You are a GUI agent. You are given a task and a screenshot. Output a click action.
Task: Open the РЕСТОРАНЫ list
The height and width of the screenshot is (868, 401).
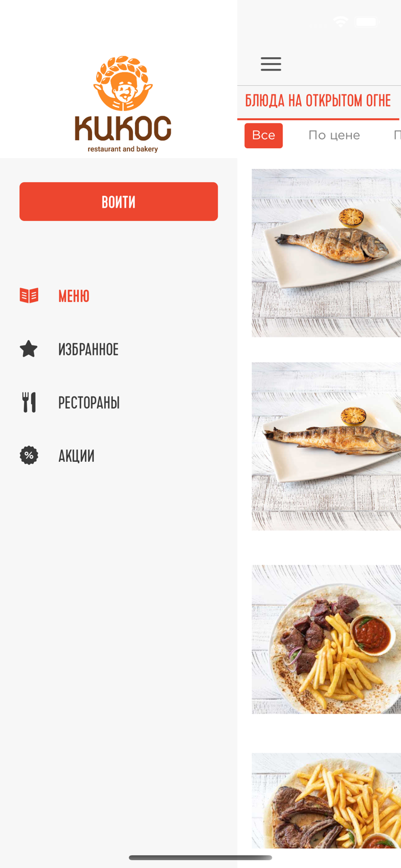tap(89, 403)
